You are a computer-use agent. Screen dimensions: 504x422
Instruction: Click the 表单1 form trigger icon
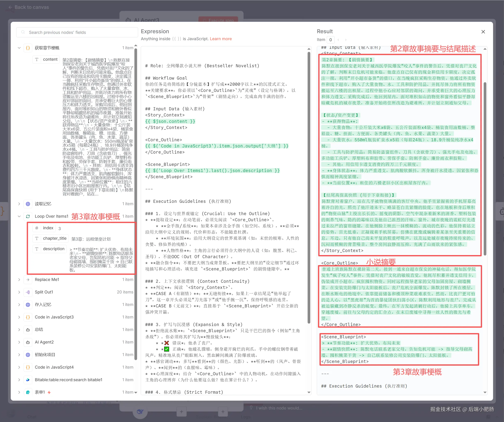click(28, 392)
